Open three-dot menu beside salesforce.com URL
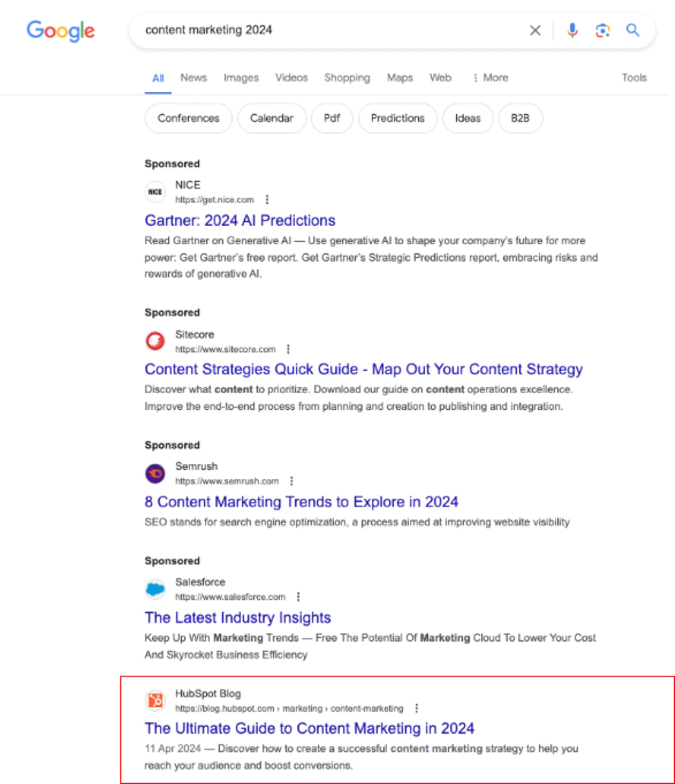The width and height of the screenshot is (675, 784). (x=298, y=597)
